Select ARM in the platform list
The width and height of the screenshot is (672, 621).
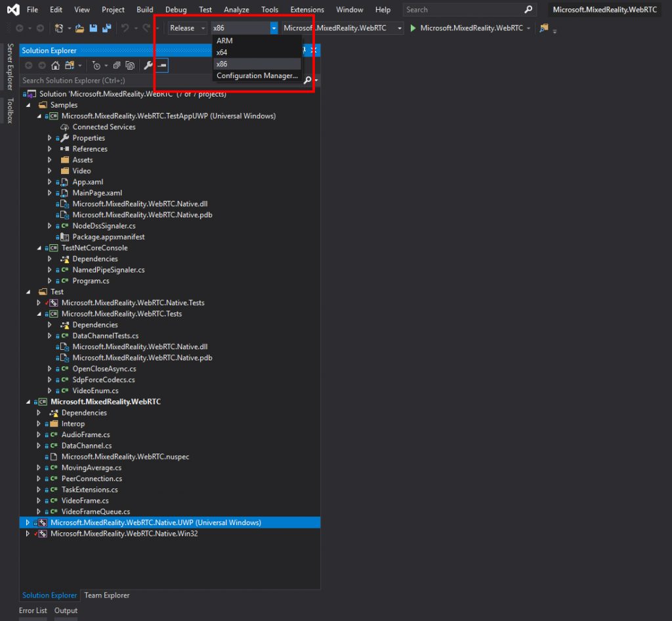click(x=257, y=41)
